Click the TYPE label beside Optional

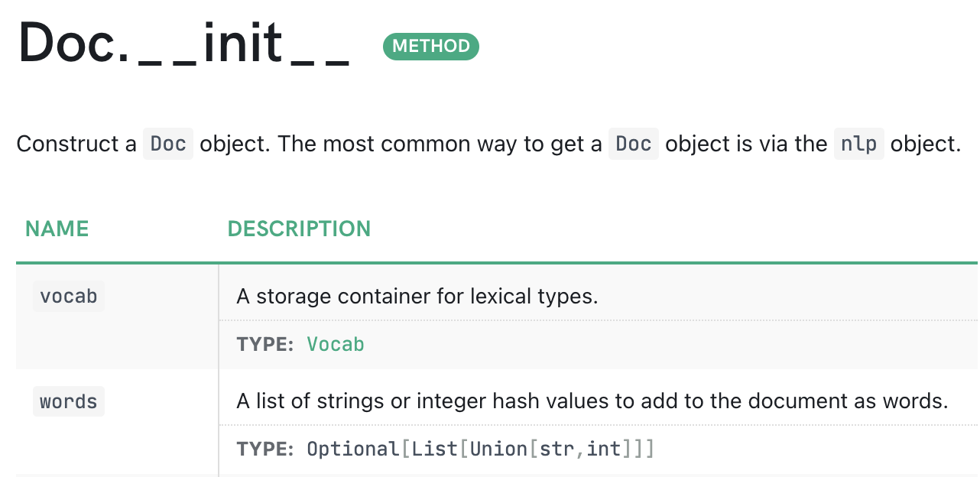click(264, 449)
